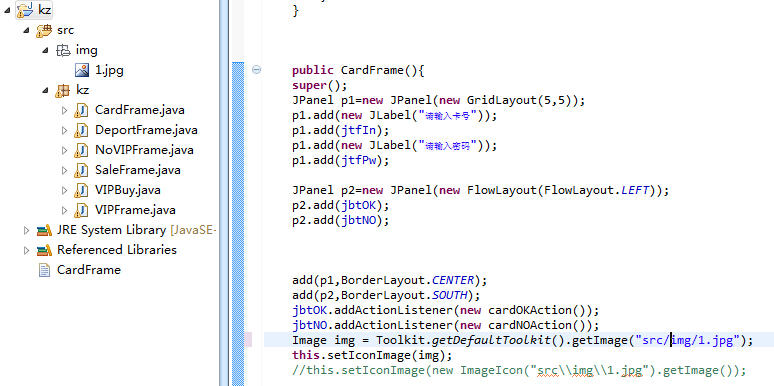Click the "p1.add(jtfPw);" line
Screen dimensions: 774x386
[341, 160]
